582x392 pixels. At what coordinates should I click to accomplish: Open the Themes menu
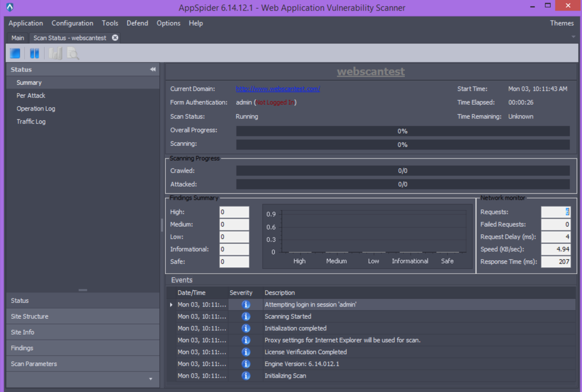point(562,23)
